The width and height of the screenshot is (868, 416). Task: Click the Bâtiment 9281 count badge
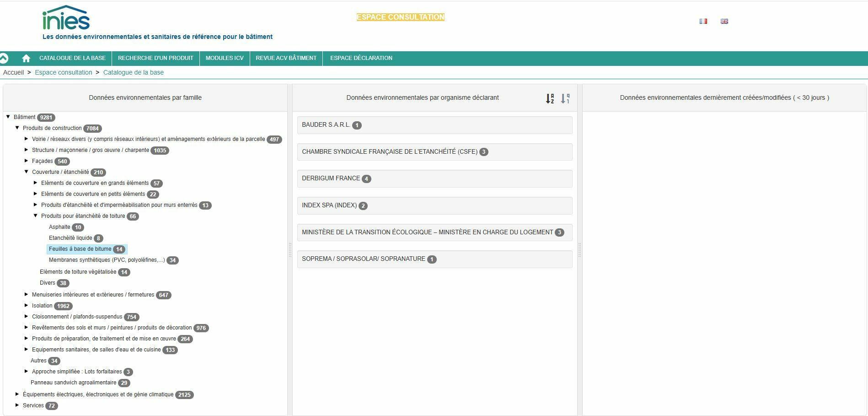tap(46, 118)
